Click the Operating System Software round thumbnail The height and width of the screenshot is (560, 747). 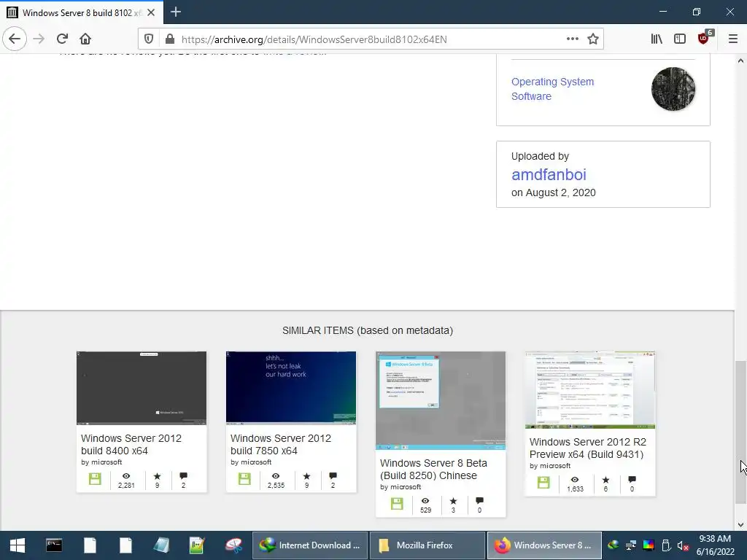pos(673,89)
